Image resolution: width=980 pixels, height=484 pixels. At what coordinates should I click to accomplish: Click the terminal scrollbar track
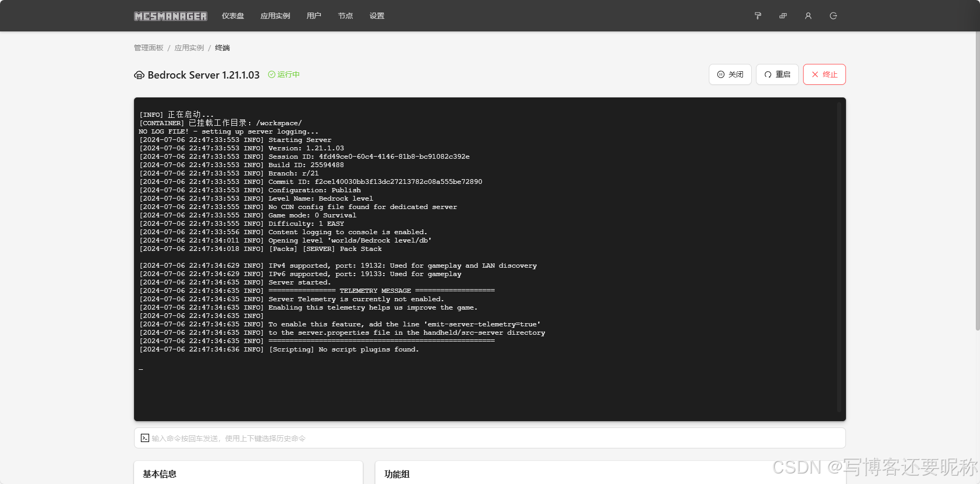839,257
